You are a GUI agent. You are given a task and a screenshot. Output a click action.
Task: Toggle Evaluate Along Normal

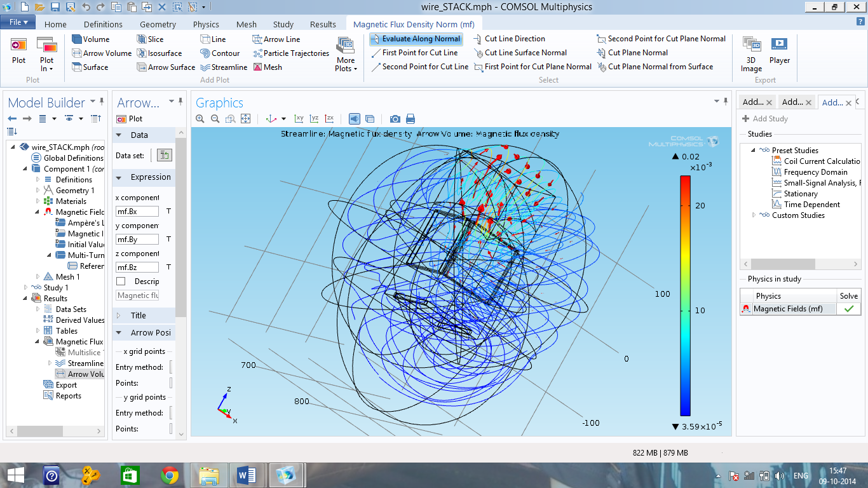(x=415, y=39)
